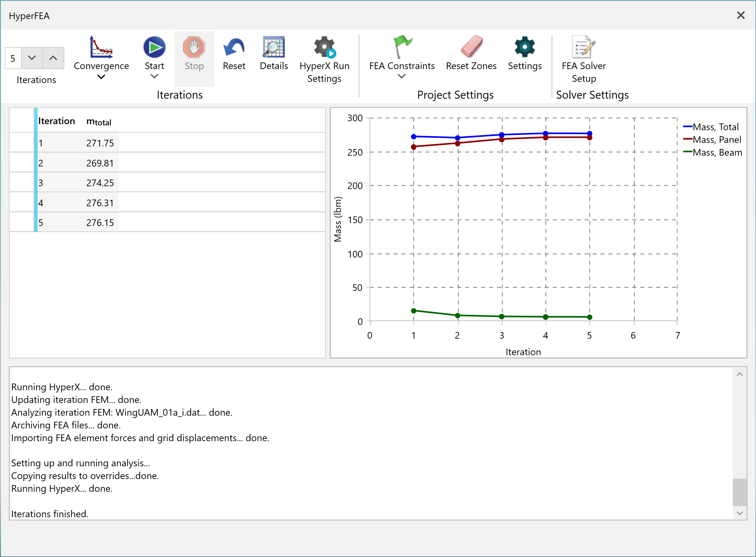Click the iterations number field
The width and height of the screenshot is (756, 557).
click(x=13, y=58)
